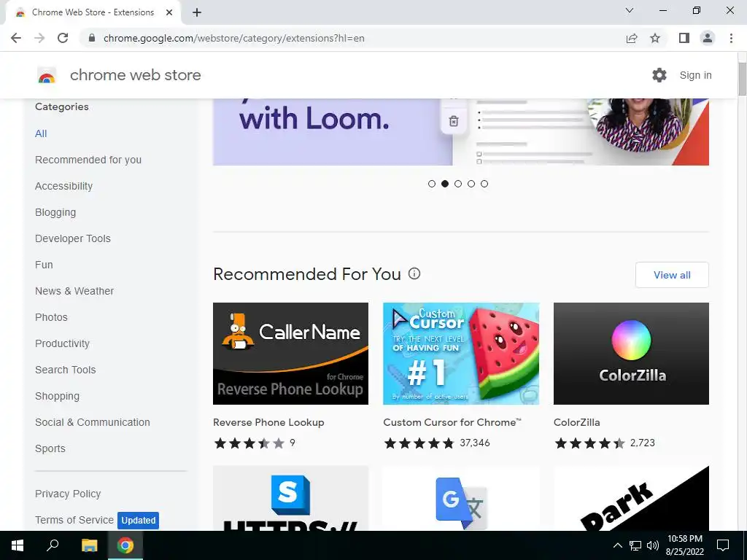The width and height of the screenshot is (747, 560).
Task: Open the Windows Start menu
Action: click(x=18, y=545)
